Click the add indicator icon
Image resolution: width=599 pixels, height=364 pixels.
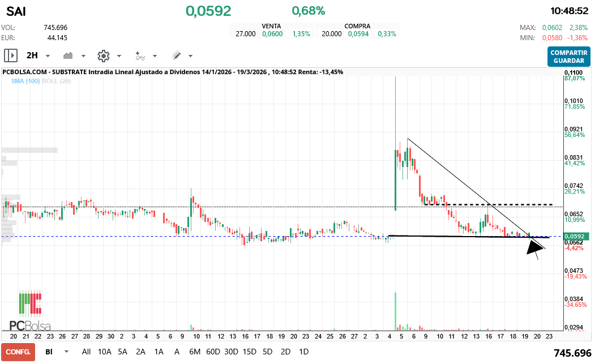pyautogui.click(x=141, y=55)
